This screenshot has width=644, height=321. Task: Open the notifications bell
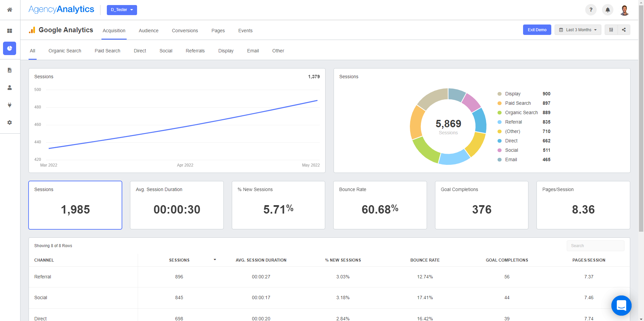[x=608, y=10]
